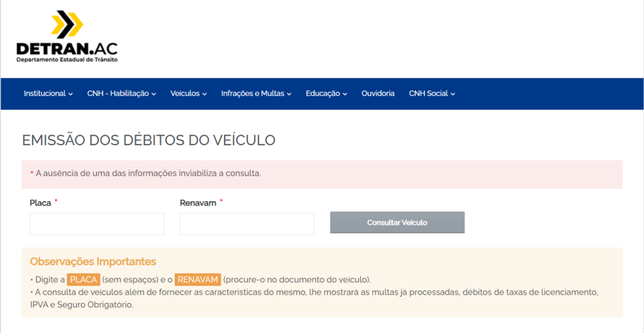Click the Placa field label
This screenshot has height=333, width=644.
40,203
